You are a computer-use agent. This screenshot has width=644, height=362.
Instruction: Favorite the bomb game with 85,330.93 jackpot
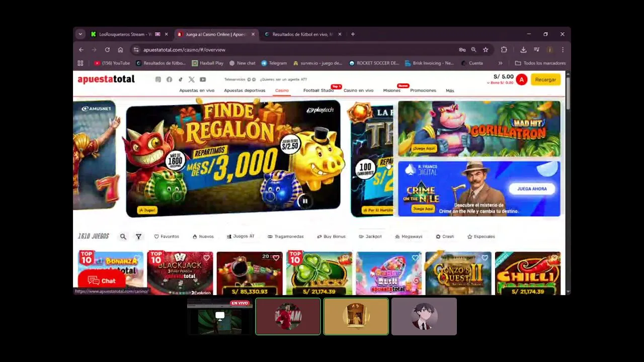(276, 258)
